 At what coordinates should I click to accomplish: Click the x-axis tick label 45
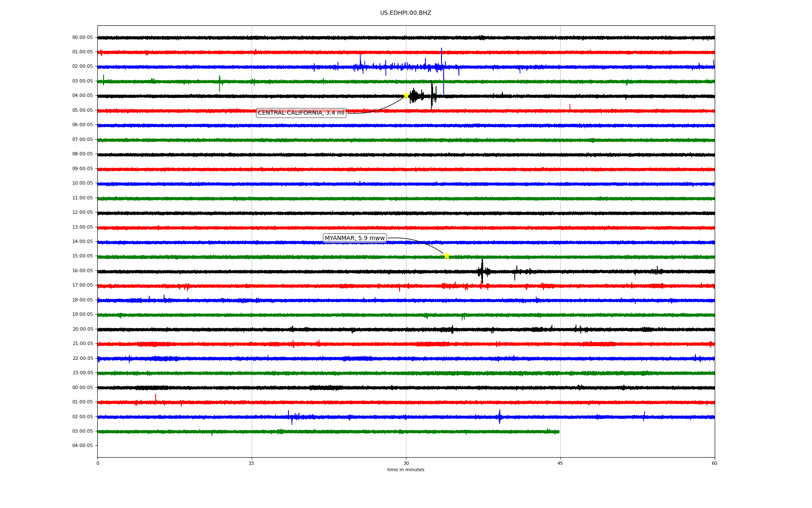(x=560, y=463)
